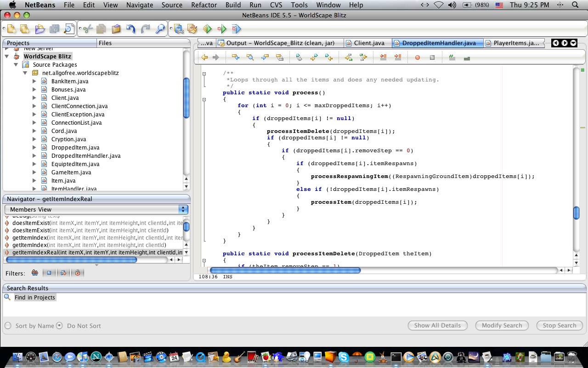This screenshot has height=368, width=588.
Task: Click the editor vertical scrollbar thumb
Action: coord(576,213)
